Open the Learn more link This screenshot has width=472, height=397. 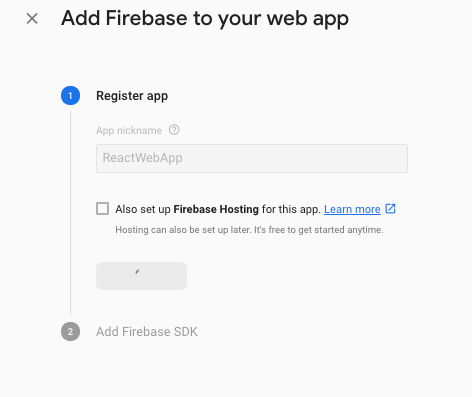[x=352, y=209]
